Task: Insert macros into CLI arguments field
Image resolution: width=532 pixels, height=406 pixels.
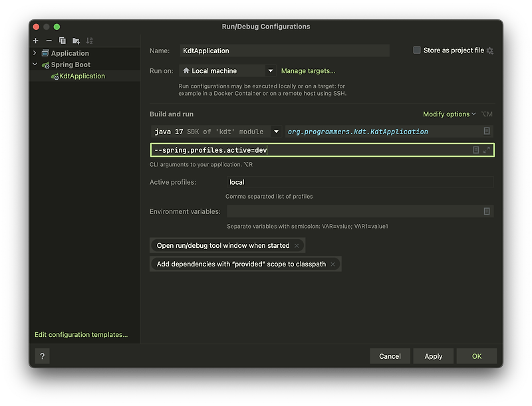Action: [x=476, y=150]
